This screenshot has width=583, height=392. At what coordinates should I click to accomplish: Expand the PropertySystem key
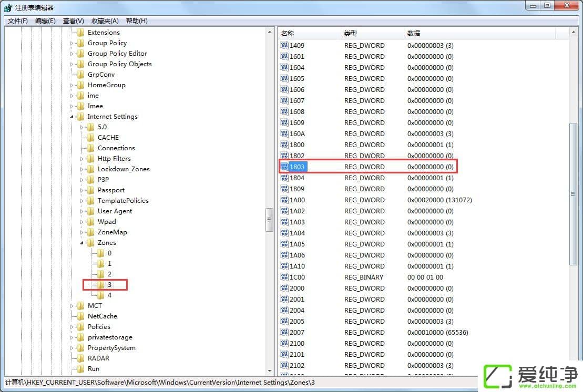point(72,348)
